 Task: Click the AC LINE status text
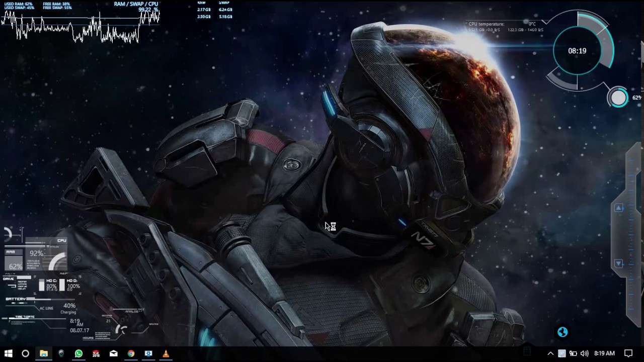[x=46, y=308]
